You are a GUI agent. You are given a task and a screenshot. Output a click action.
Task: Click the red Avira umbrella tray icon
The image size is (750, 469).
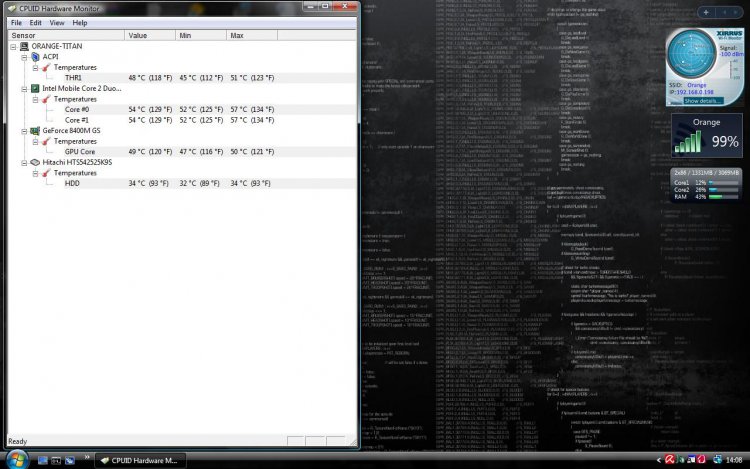tap(670, 460)
